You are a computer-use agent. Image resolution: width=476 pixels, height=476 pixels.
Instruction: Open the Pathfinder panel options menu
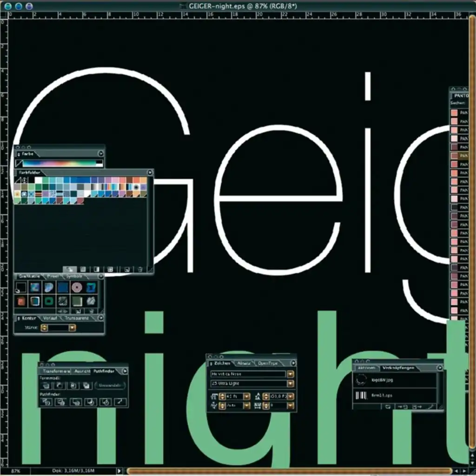click(x=125, y=371)
